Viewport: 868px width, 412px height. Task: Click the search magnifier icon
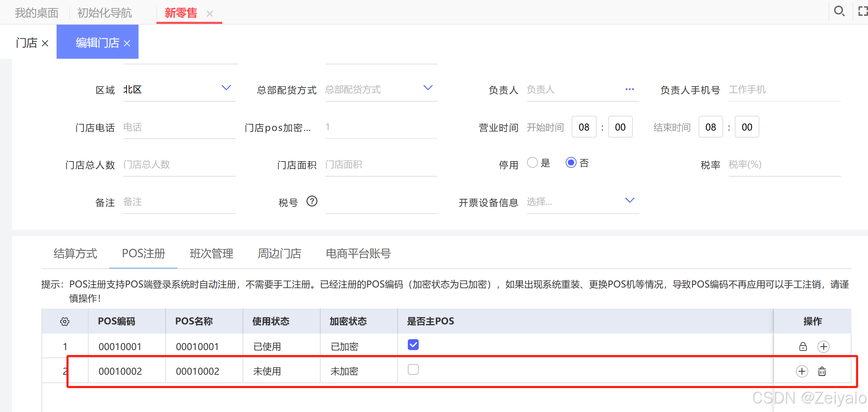(839, 11)
